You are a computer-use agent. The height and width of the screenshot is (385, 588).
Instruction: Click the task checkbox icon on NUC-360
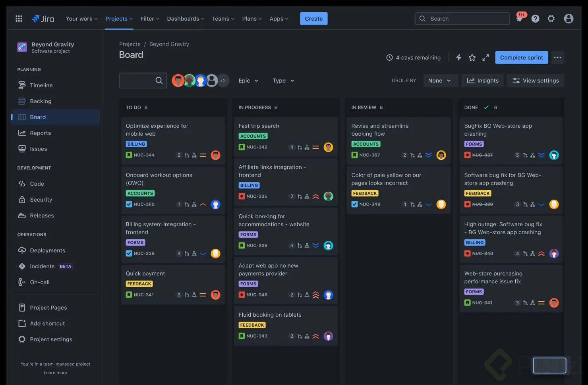(x=129, y=204)
